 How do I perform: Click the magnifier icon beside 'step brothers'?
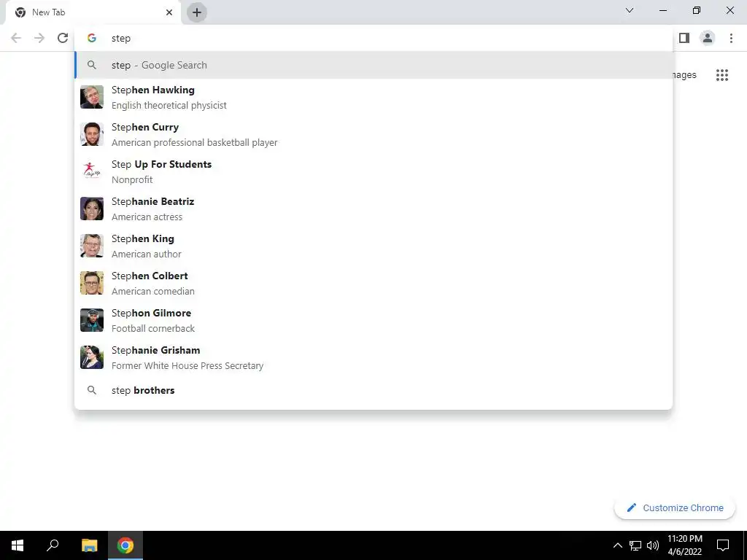click(92, 391)
